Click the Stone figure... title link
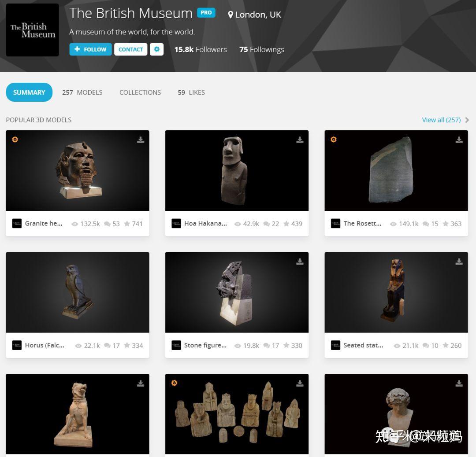The width and height of the screenshot is (476, 457). 205,345
